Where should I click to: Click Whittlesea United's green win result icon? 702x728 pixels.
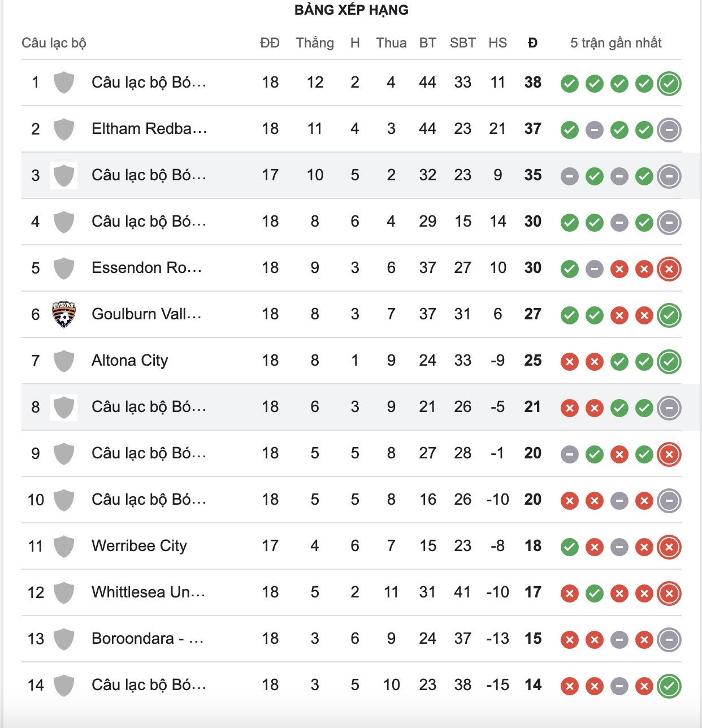click(595, 593)
